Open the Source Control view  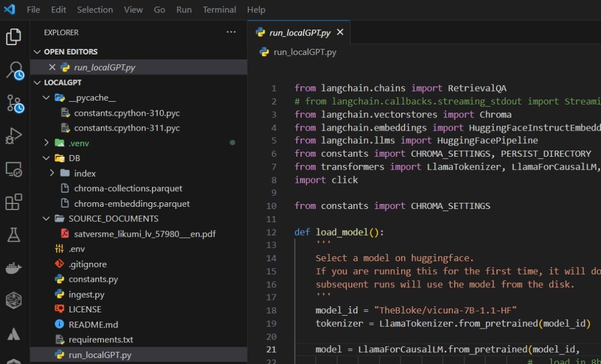click(x=15, y=104)
